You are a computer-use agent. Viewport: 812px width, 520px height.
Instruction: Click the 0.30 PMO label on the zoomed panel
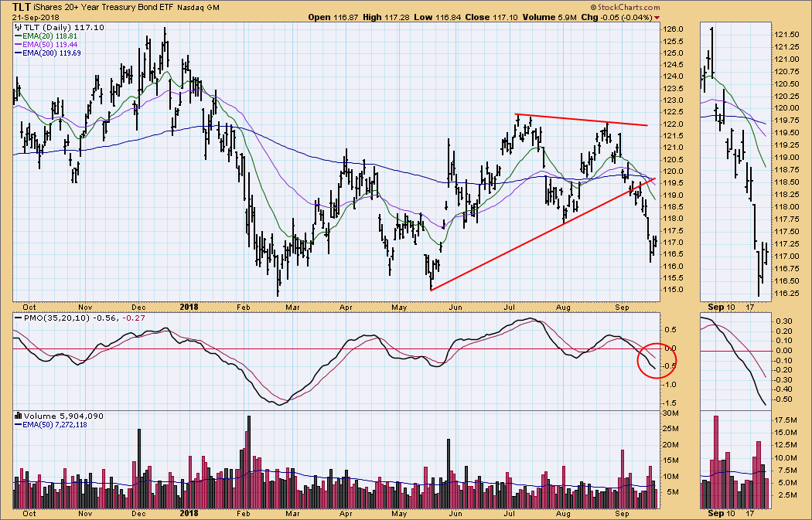(x=785, y=321)
